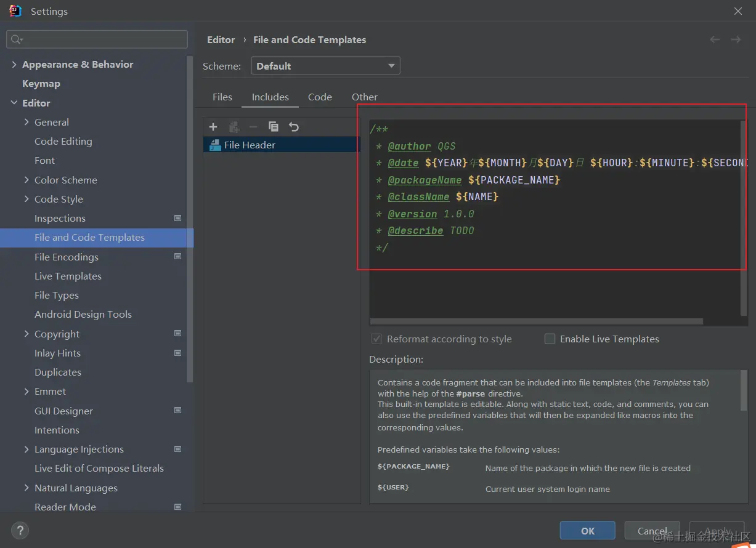Navigate forward with right arrow
756x548 pixels.
736,39
